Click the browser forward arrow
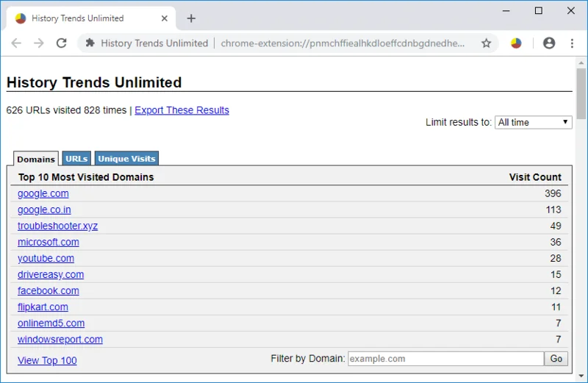 39,43
